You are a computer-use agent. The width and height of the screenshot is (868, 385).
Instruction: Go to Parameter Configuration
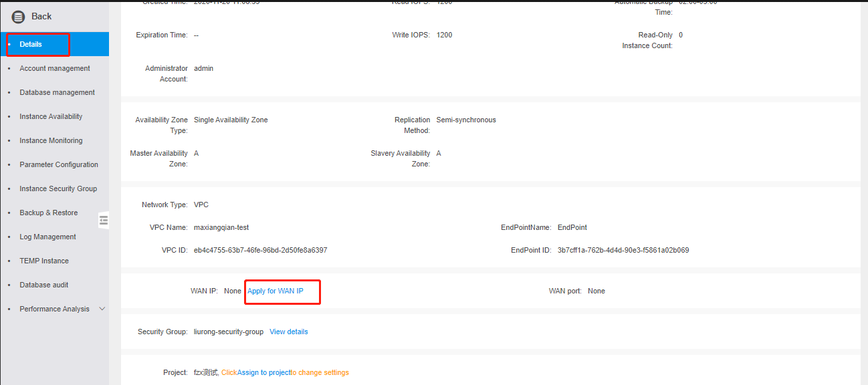pyautogui.click(x=54, y=164)
